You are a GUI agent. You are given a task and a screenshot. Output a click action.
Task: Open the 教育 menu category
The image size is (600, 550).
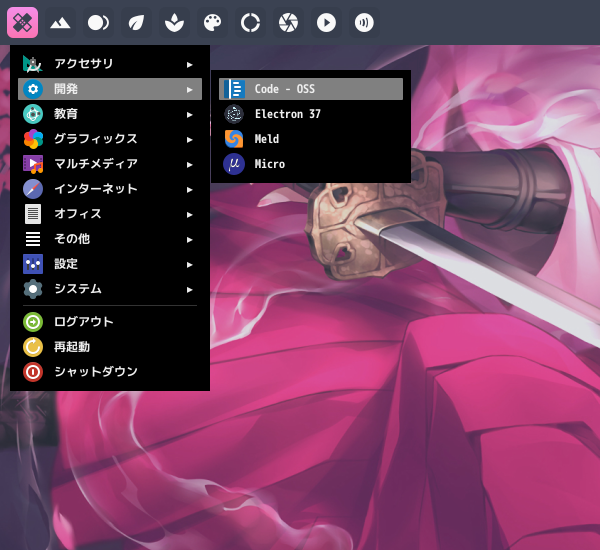(x=110, y=114)
